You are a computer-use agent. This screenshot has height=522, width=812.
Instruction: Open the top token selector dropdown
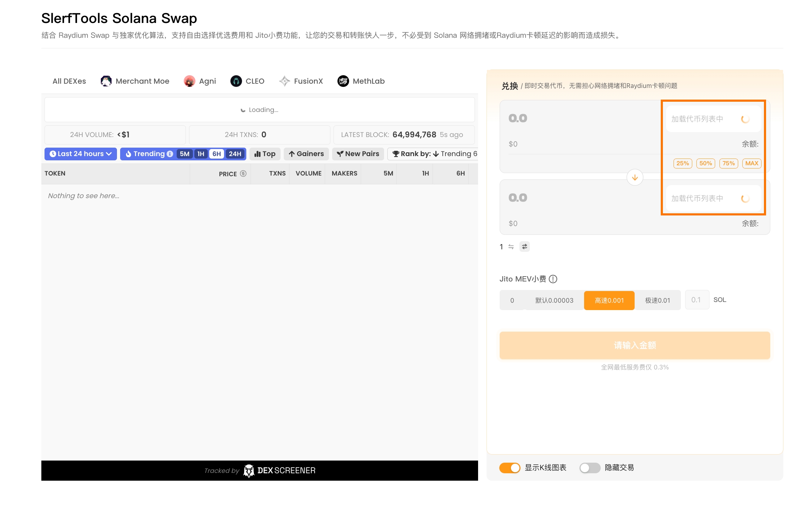713,119
